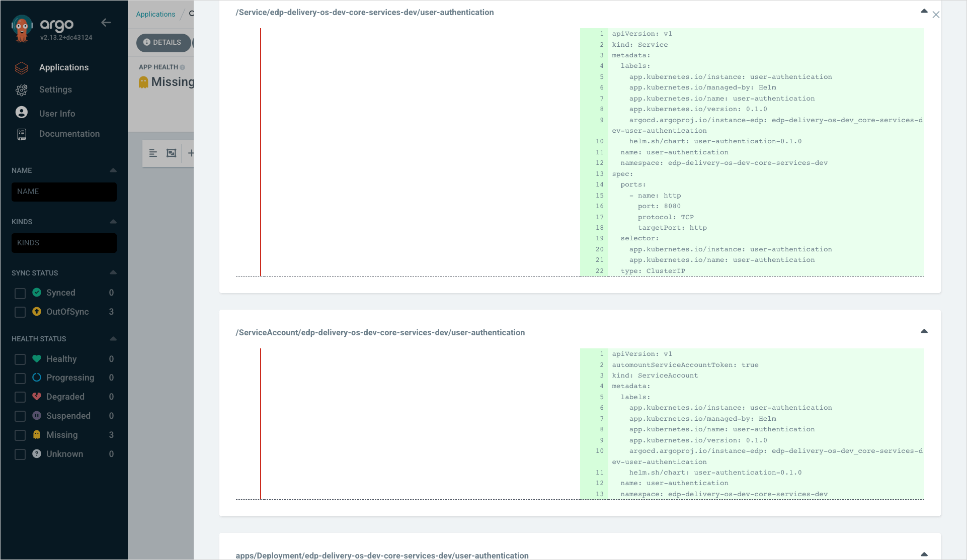Collapse sidebar with the back arrow
This screenshot has width=967, height=560.
click(106, 23)
